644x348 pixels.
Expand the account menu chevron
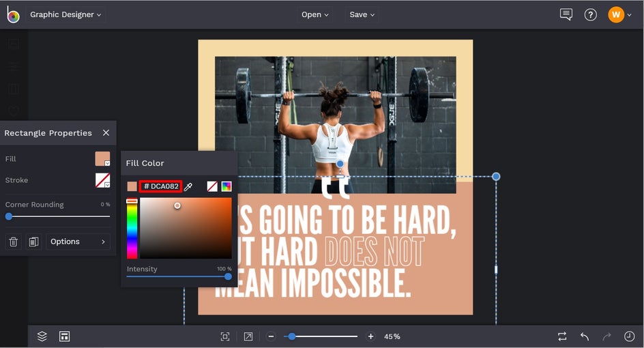tap(629, 15)
